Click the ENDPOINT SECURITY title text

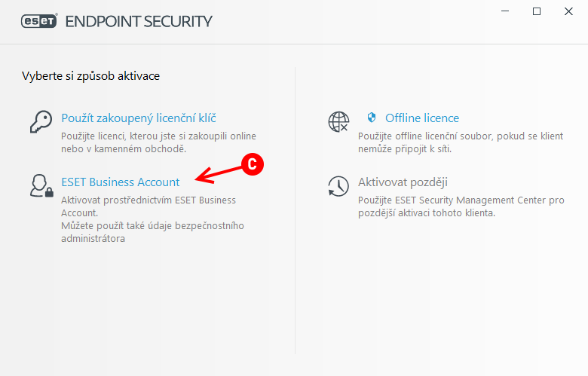pos(139,21)
